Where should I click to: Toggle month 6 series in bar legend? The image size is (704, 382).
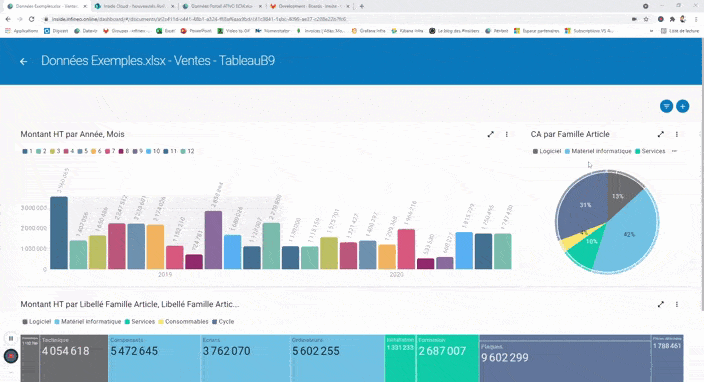(96, 151)
